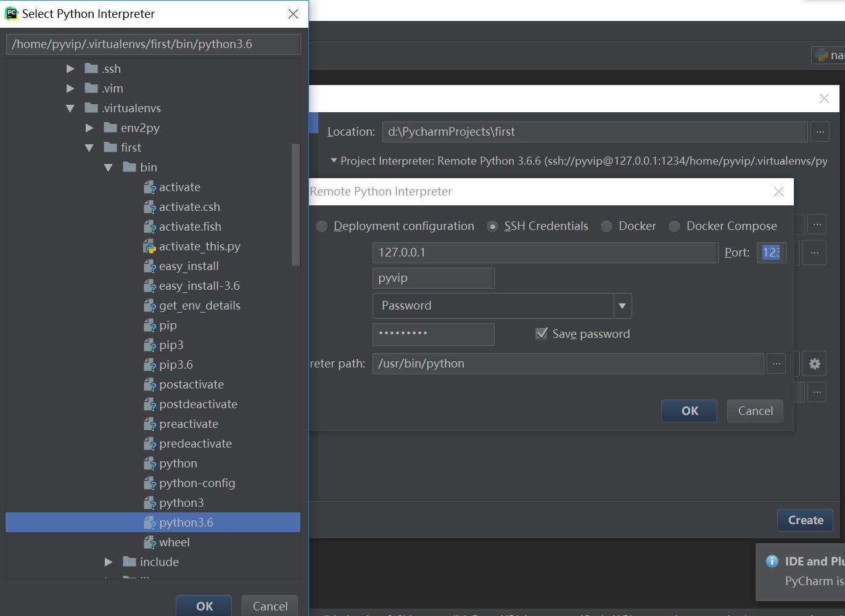
Task: Select the SSH Credentials radio button
Action: coord(492,226)
